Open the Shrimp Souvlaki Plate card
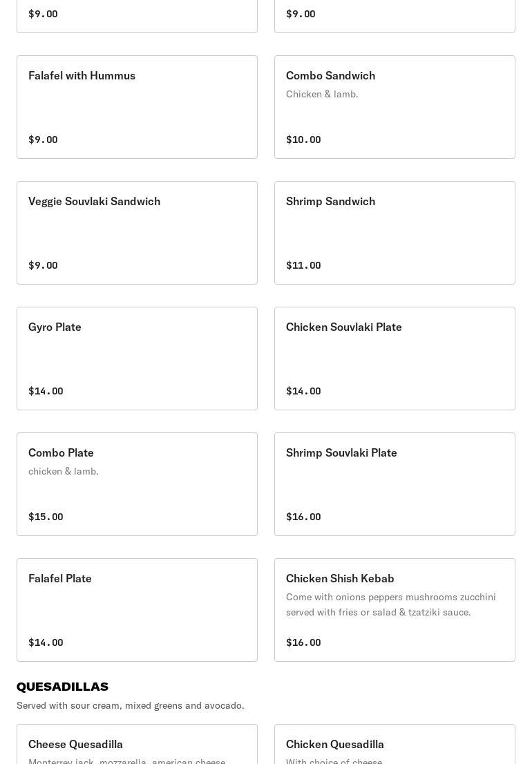Image resolution: width=532 pixels, height=764 pixels. 395,484
